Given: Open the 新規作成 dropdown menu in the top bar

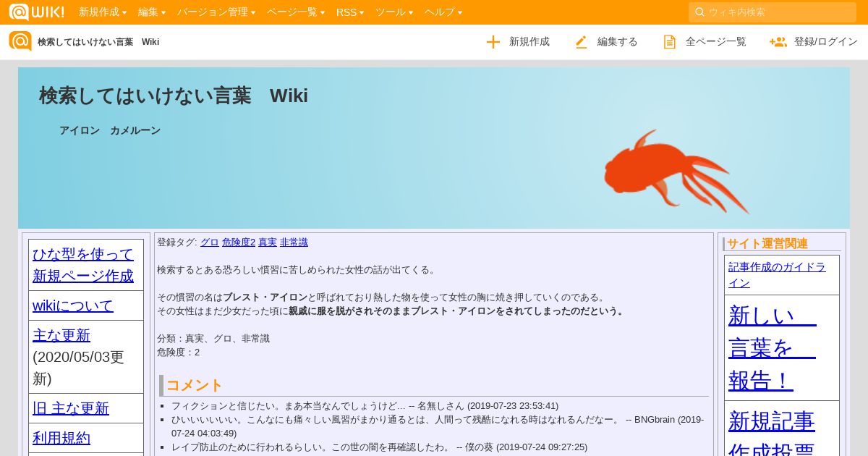Looking at the screenshot, I should [x=103, y=12].
